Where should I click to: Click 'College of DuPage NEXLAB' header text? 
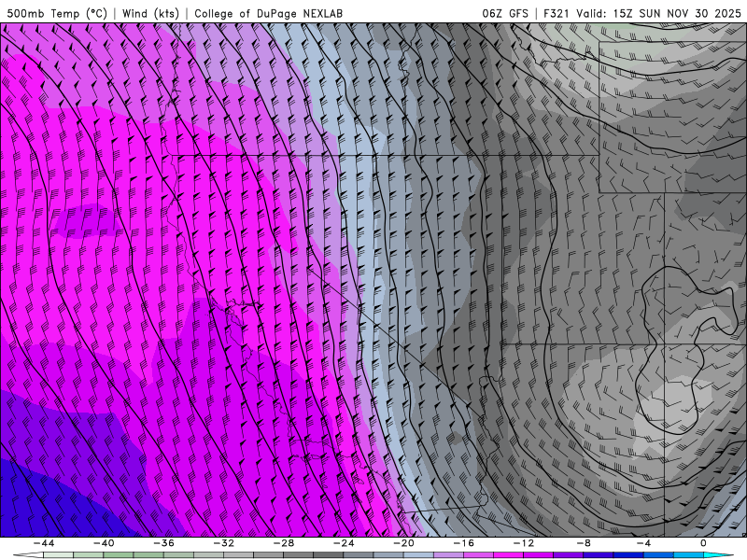(268, 13)
